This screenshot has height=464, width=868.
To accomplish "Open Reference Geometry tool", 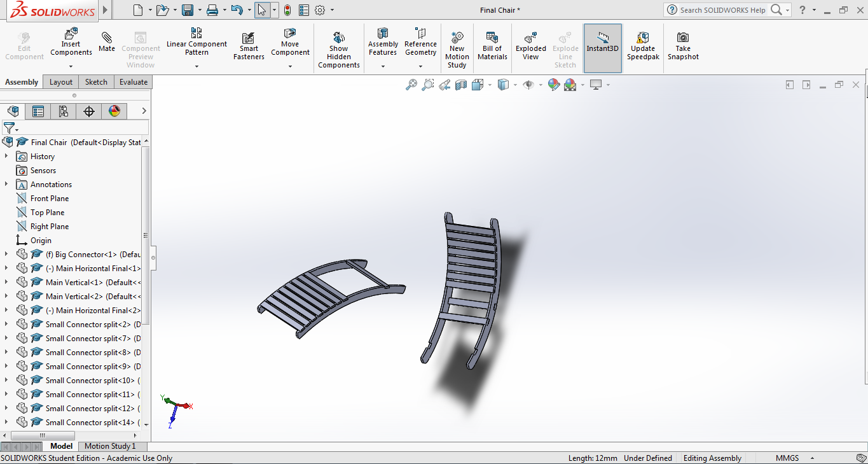I will (420, 42).
